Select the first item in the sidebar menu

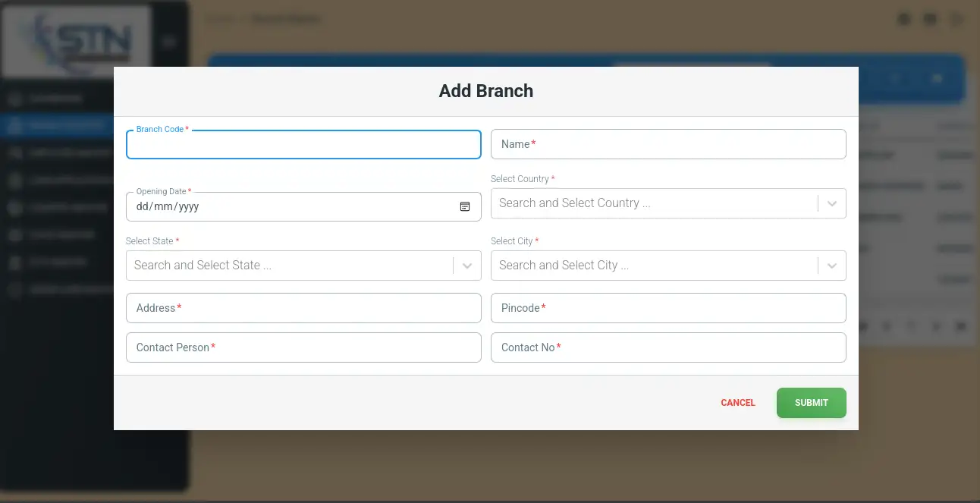point(57,99)
